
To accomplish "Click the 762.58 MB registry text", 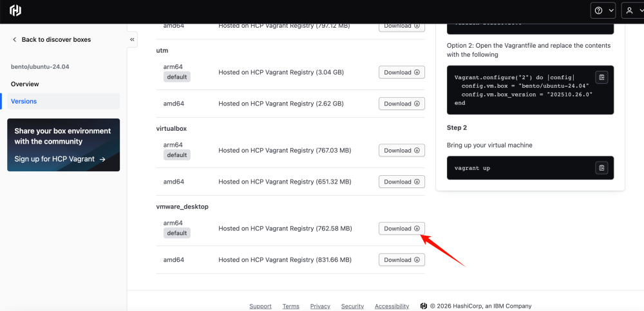I will tap(285, 229).
